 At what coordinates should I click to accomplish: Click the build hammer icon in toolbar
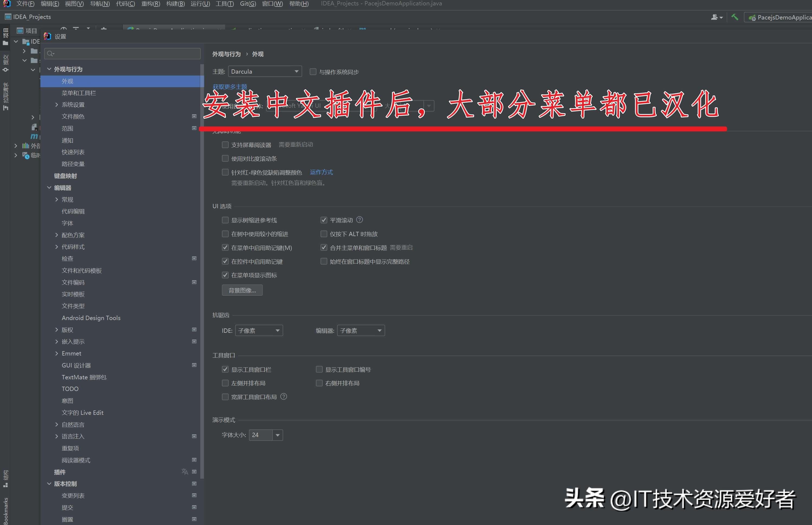(x=735, y=17)
